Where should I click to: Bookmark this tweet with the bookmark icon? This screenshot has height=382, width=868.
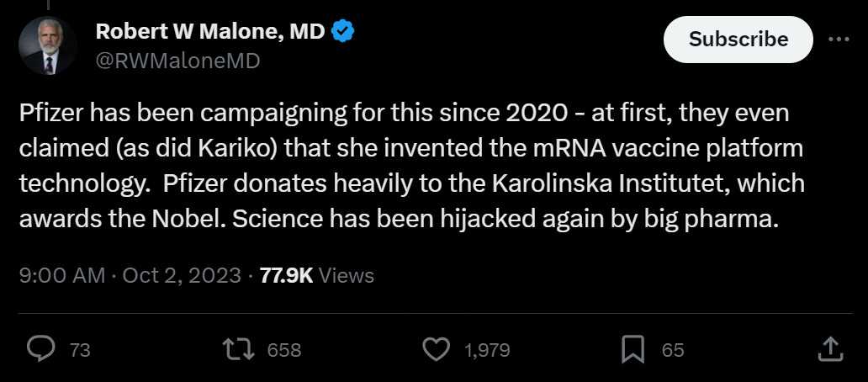[x=632, y=349]
